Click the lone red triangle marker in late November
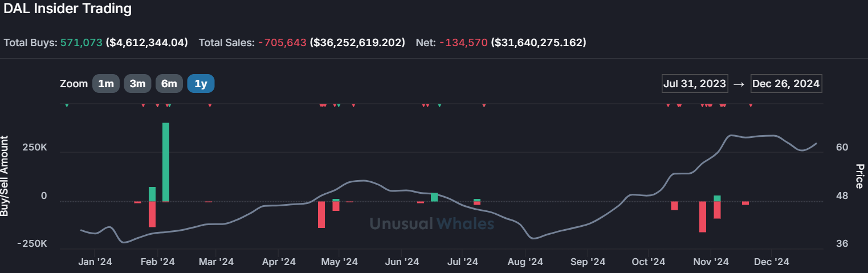This screenshot has width=868, height=273. [751, 105]
